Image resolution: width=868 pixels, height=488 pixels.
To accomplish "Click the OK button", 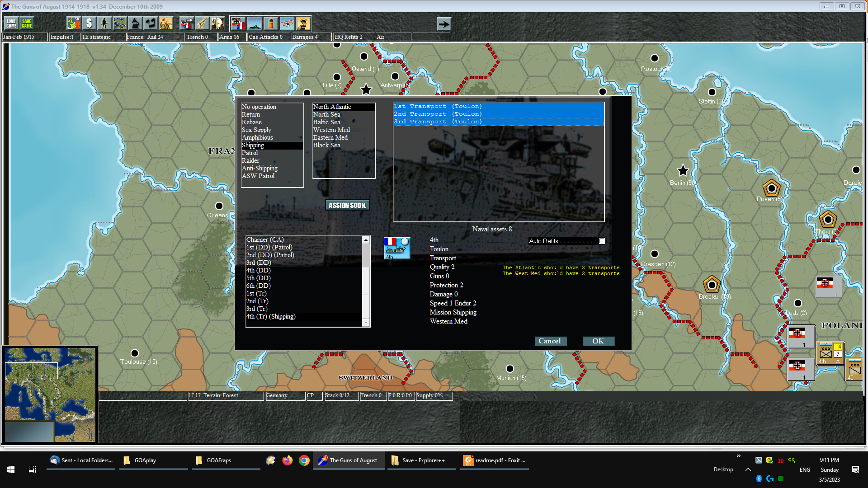I will pyautogui.click(x=598, y=341).
